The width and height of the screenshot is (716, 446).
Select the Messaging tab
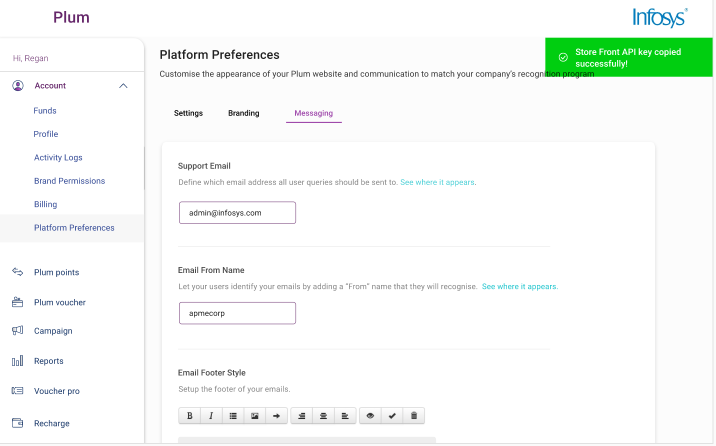pyautogui.click(x=314, y=113)
